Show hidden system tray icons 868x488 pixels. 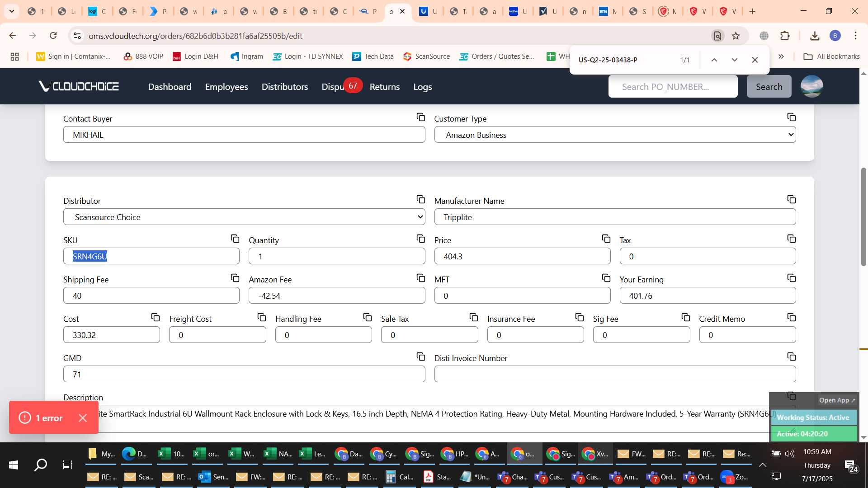coord(762,465)
